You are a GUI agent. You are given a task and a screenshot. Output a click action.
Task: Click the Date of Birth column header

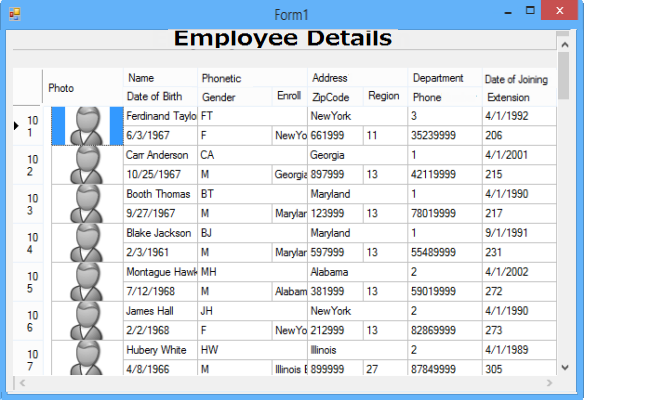(x=160, y=97)
